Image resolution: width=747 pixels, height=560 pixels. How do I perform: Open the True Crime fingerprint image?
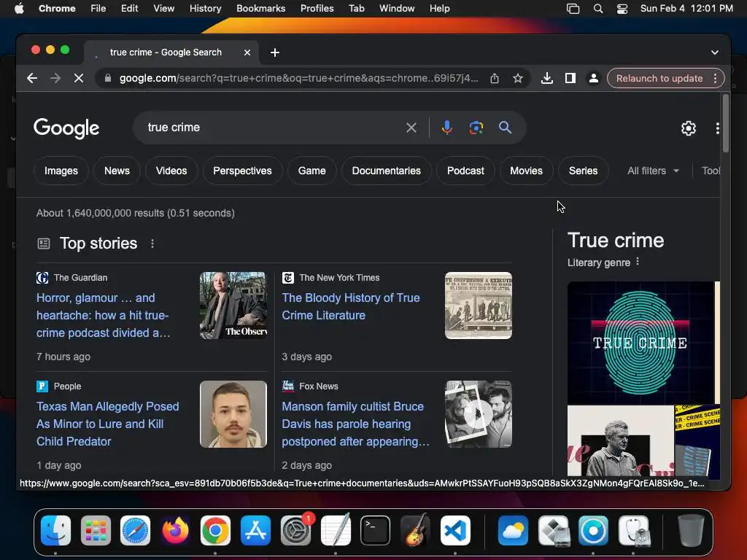click(x=640, y=343)
